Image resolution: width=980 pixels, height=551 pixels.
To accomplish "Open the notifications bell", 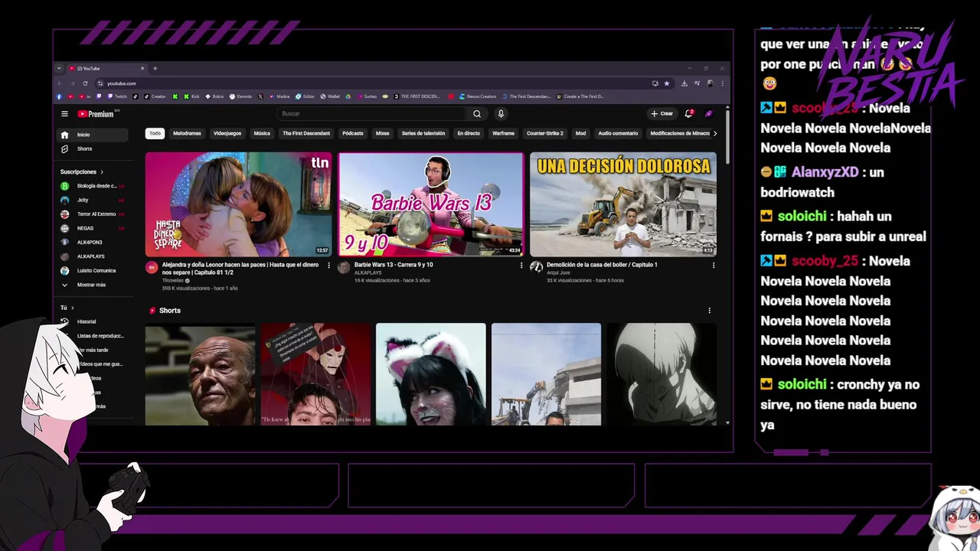I will tap(688, 114).
